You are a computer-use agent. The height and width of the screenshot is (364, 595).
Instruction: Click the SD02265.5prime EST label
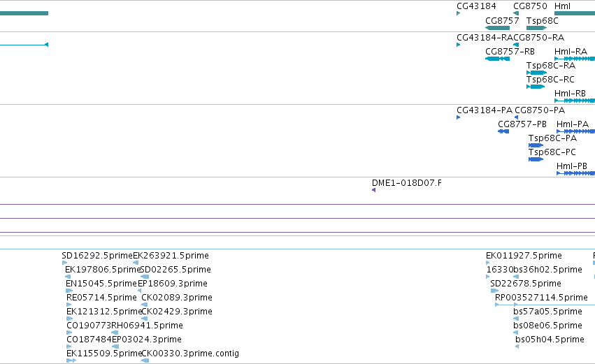point(175,270)
